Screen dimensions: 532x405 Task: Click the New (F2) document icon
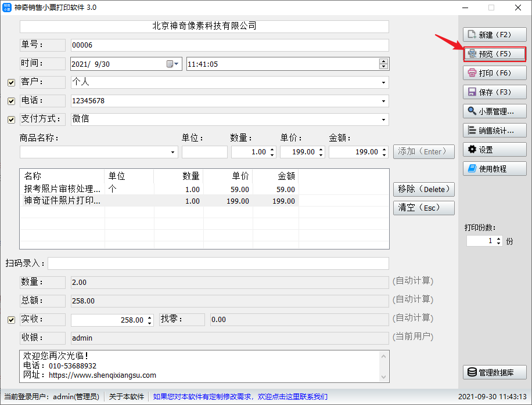pyautogui.click(x=472, y=35)
